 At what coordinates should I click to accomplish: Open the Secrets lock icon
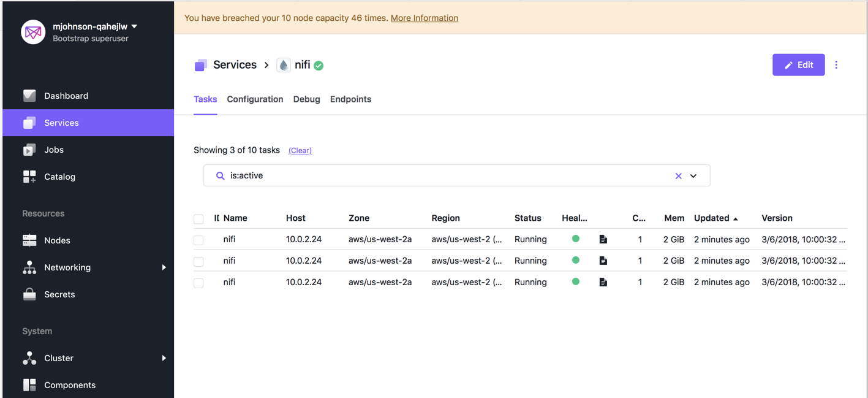click(x=29, y=294)
